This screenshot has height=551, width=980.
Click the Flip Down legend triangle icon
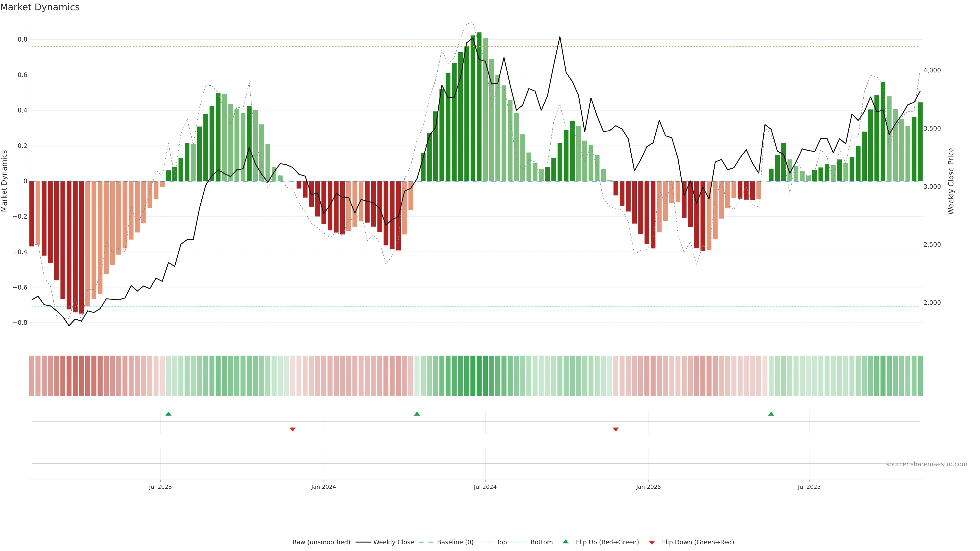coord(652,542)
